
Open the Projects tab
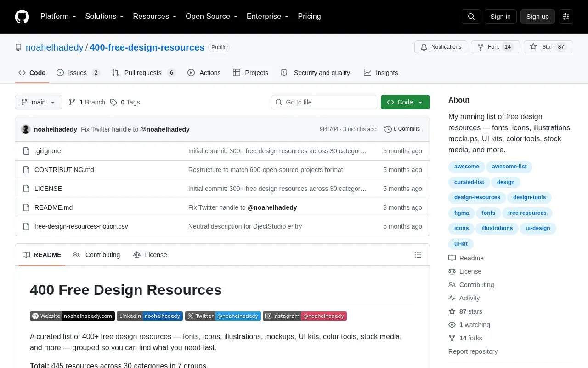point(250,73)
